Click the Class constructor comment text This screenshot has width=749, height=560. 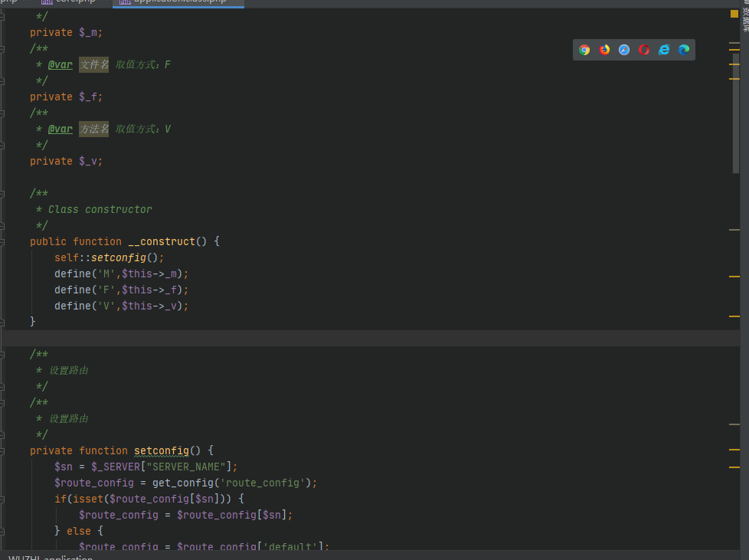100,210
